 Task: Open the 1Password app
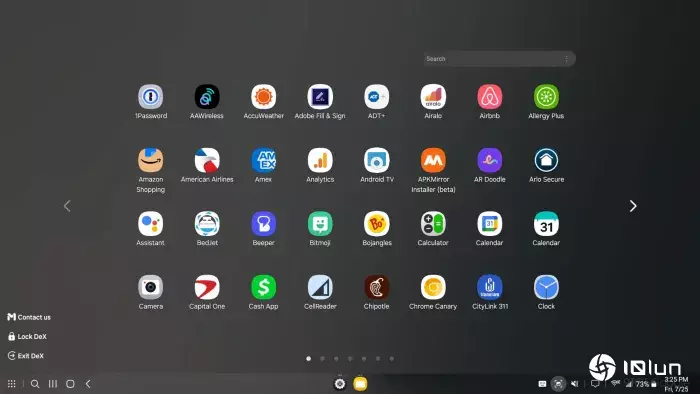(x=150, y=97)
